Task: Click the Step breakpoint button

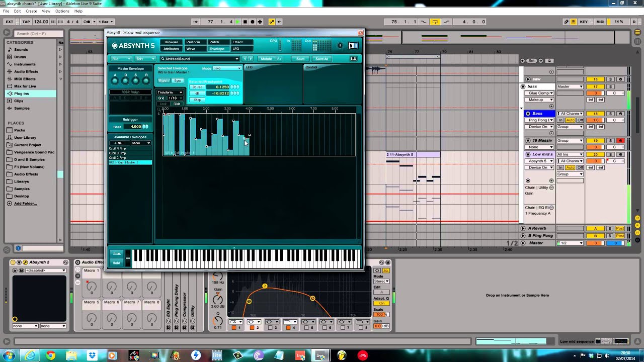Action: 197,100
